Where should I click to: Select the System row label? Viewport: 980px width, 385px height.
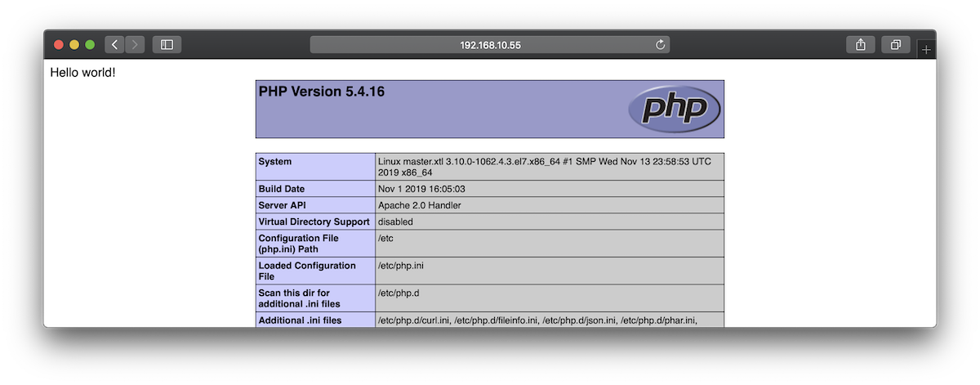pyautogui.click(x=275, y=162)
